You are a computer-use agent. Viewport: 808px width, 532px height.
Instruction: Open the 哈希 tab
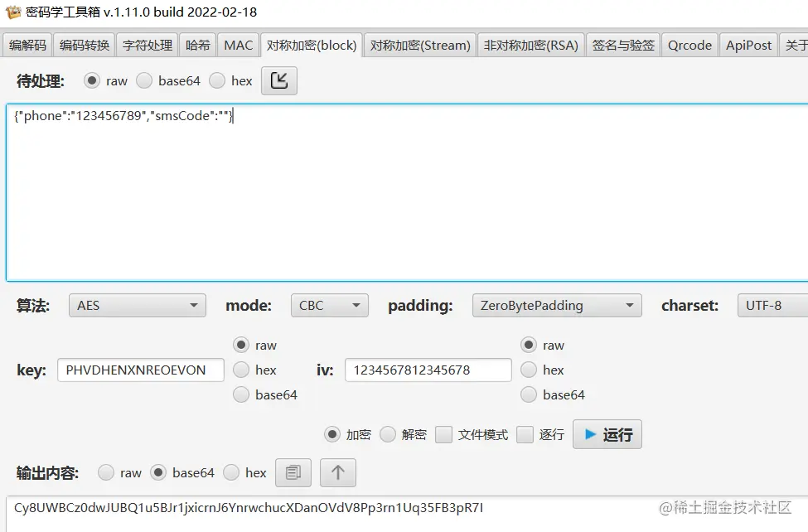tap(198, 46)
